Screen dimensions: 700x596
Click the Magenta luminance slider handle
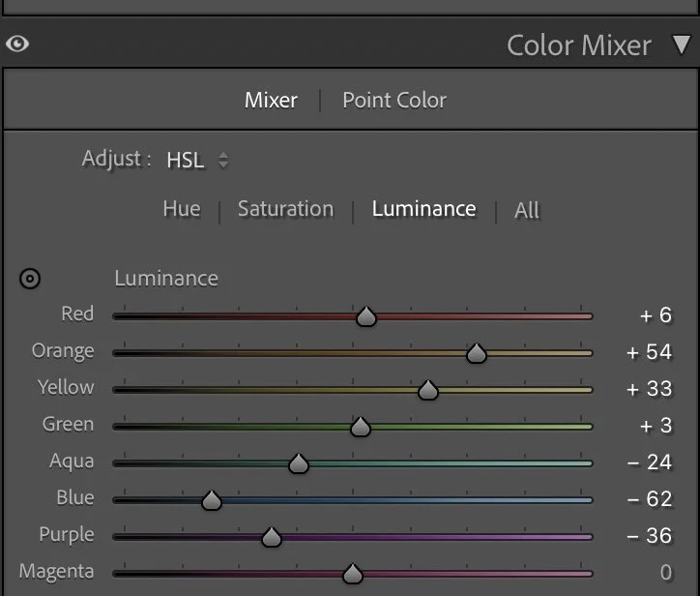point(353,574)
